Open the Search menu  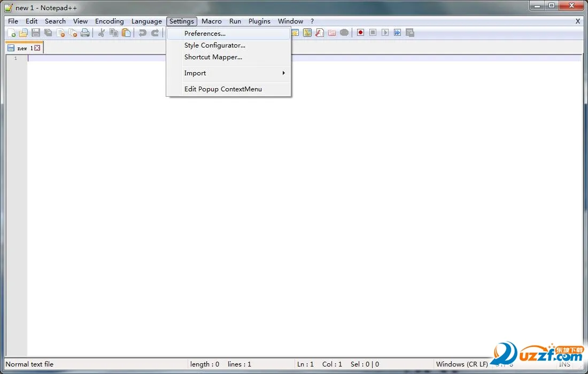click(55, 21)
